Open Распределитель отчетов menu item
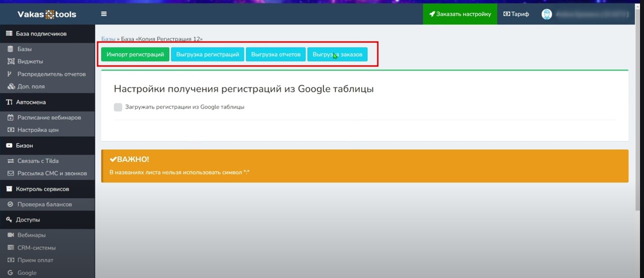Screen dimensions: 644x278 52,74
